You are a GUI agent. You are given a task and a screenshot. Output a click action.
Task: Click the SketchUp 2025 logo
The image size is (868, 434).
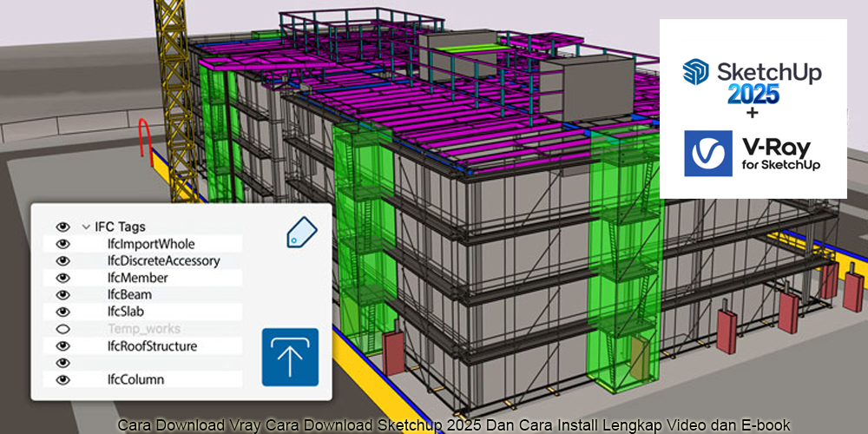[x=752, y=81]
